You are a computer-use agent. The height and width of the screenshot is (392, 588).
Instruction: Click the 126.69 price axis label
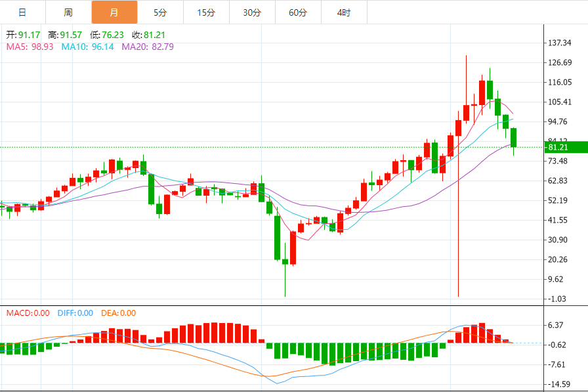[560, 62]
